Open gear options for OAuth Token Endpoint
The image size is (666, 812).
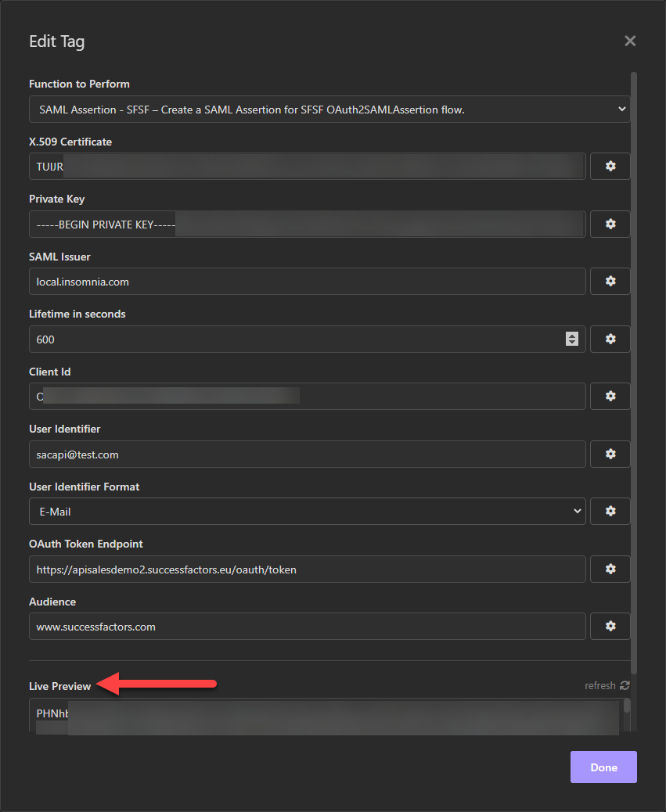click(x=610, y=569)
